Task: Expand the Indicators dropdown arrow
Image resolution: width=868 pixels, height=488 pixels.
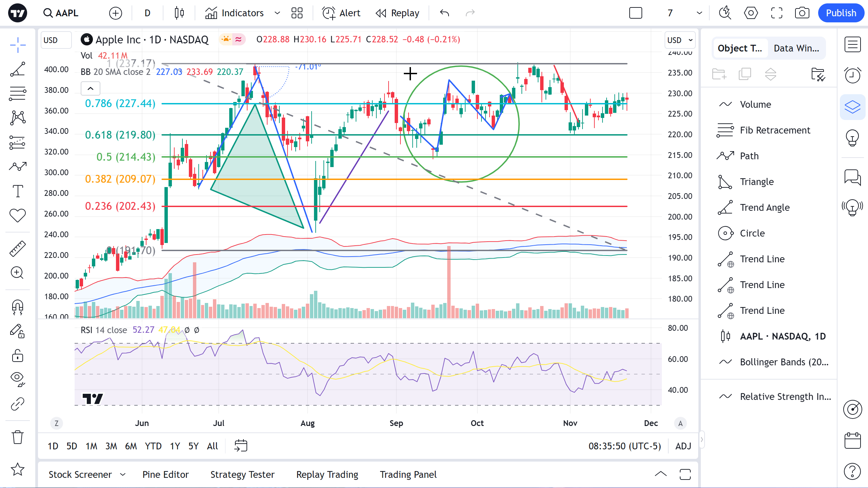Action: [277, 13]
